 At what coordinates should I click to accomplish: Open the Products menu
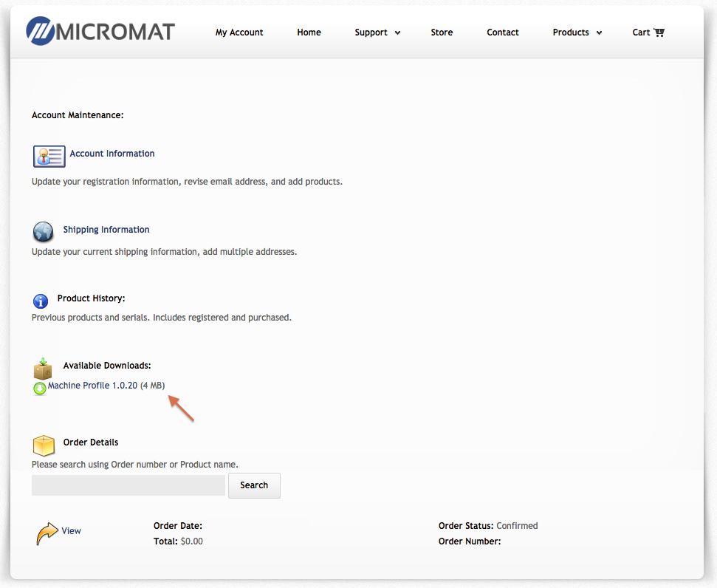click(571, 33)
